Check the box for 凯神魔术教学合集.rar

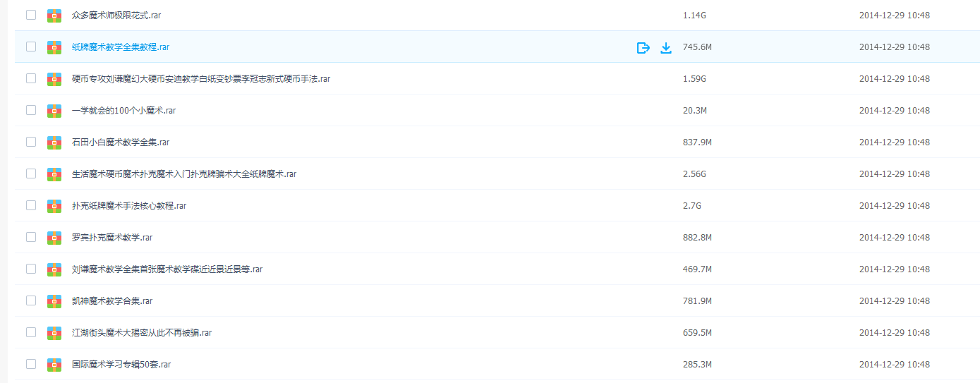(x=31, y=300)
